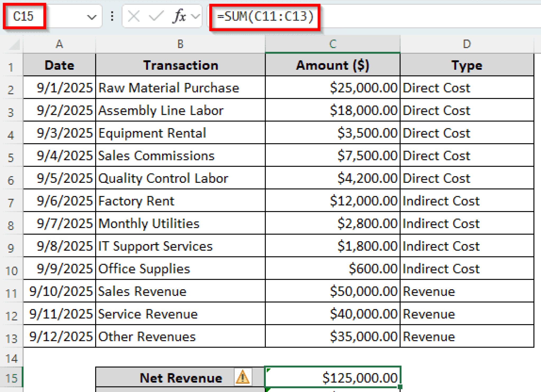Click the Enter checkmark icon in the formula bar
Viewport: 541px width, 392px height.
click(156, 16)
